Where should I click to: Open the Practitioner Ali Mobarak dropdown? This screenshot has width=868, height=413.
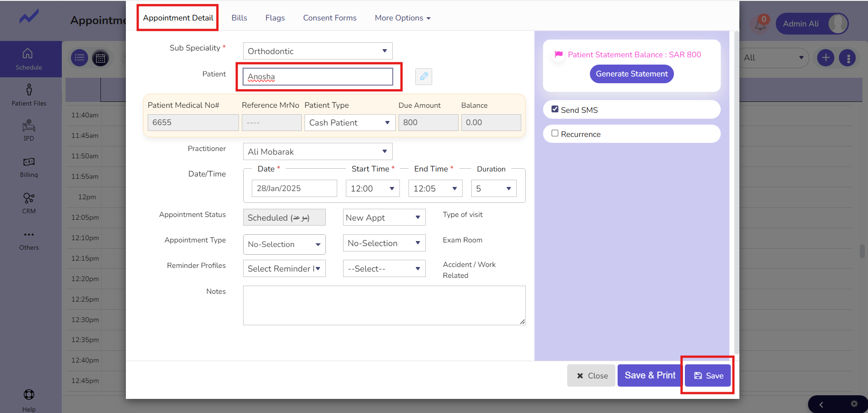[x=317, y=151]
